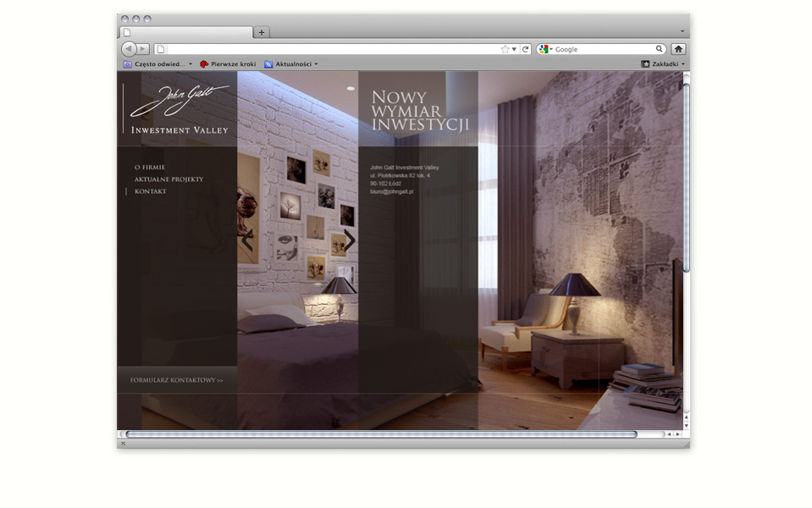Viewport: 812px width, 508px height.
Task: Click the address line ul. Piotrkowska 82
Action: coord(400,175)
